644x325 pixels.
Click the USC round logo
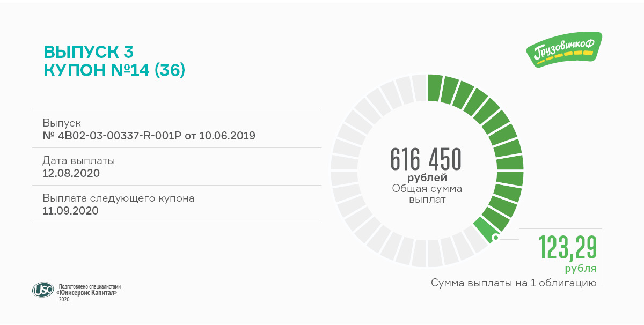point(42,290)
